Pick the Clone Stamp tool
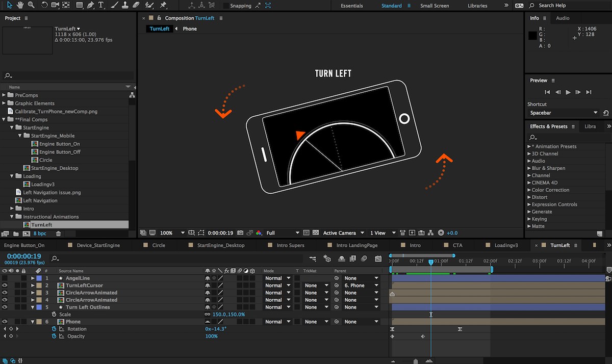The width and height of the screenshot is (612, 364). click(125, 6)
